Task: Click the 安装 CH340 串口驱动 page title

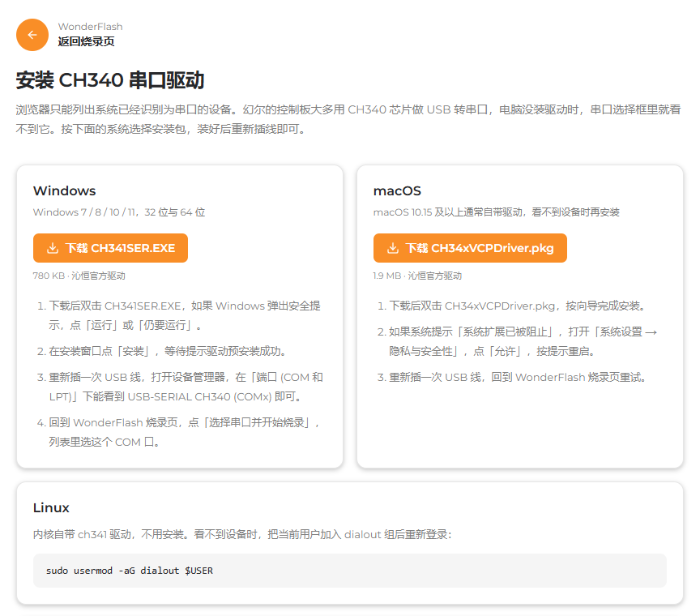Action: 110,80
